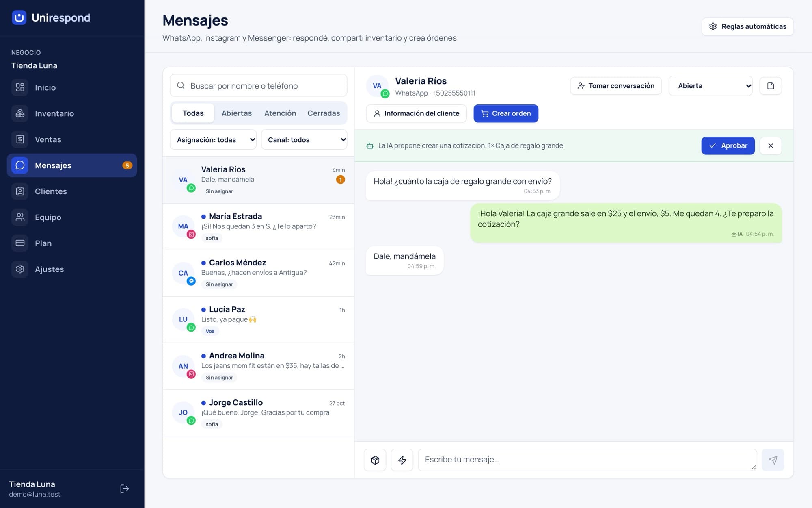812x508 pixels.
Task: Show the Cerradas conversations tab
Action: (324, 113)
